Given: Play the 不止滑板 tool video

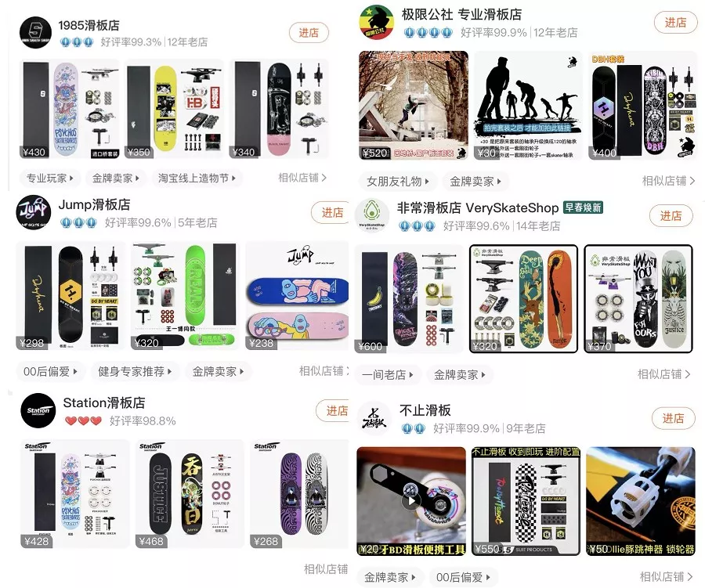Looking at the screenshot, I should (411, 501).
